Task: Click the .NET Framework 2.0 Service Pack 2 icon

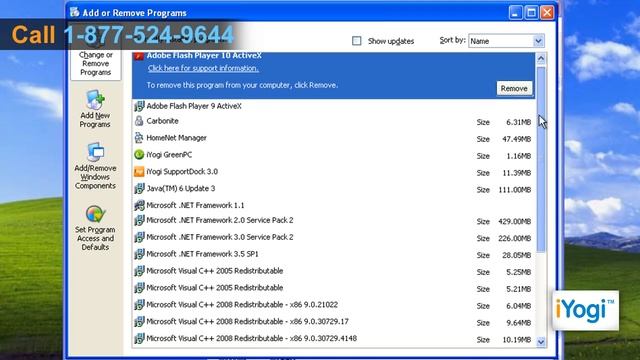Action: pos(139,220)
